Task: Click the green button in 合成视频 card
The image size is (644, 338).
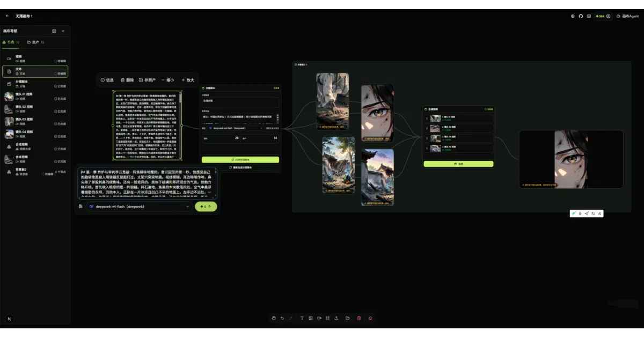Action: coord(458,164)
